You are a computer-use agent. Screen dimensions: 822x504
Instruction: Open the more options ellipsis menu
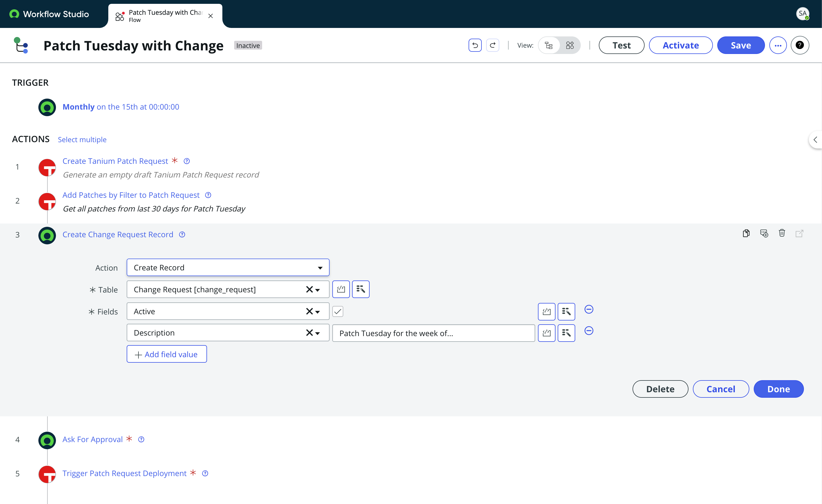click(778, 45)
